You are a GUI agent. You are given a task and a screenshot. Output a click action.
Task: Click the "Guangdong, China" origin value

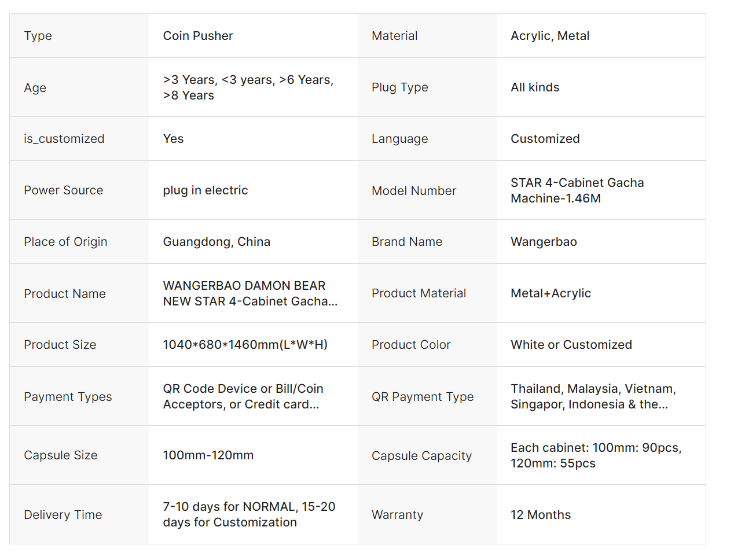(x=216, y=242)
